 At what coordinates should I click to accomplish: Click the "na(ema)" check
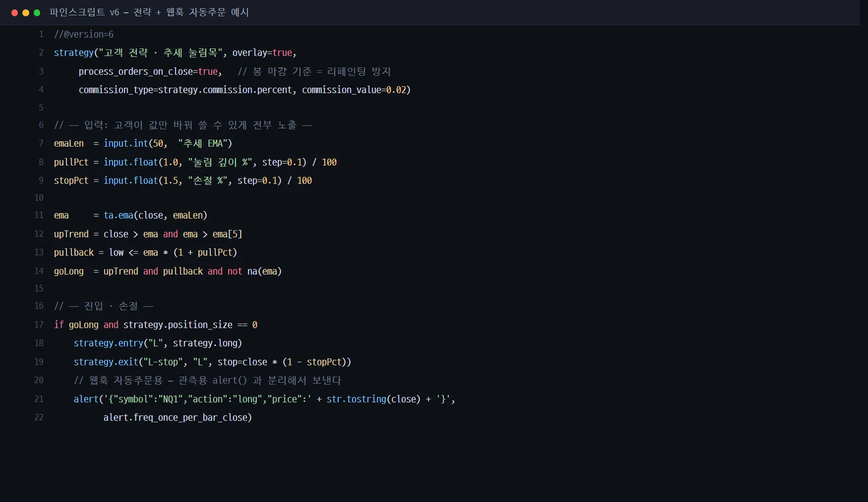tap(265, 271)
